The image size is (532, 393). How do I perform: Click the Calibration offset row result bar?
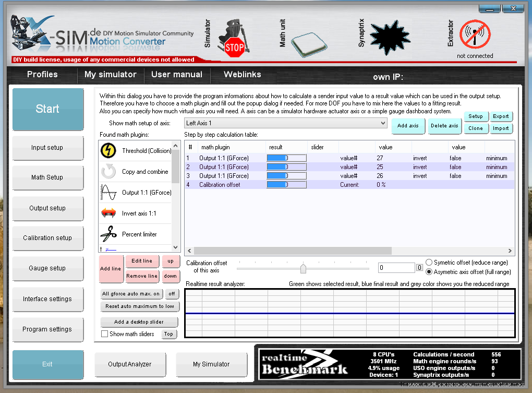(x=287, y=185)
